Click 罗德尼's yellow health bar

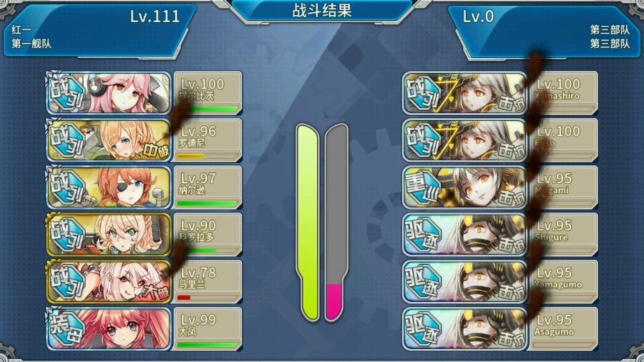pyautogui.click(x=191, y=156)
